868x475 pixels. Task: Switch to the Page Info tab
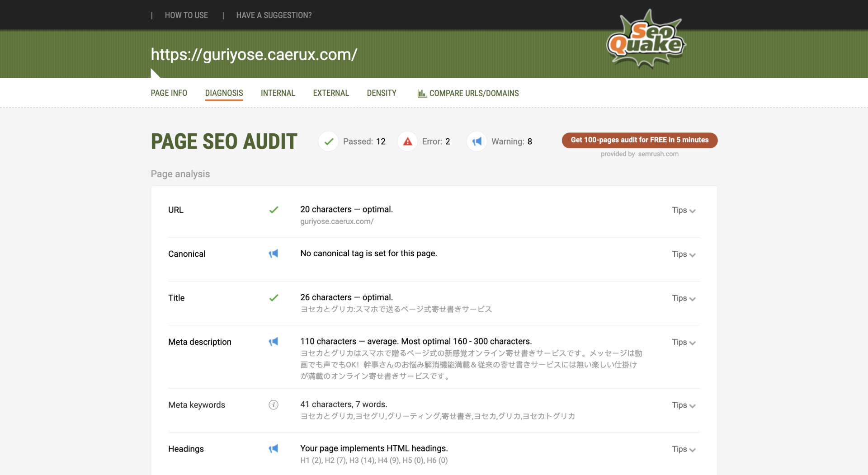point(169,93)
